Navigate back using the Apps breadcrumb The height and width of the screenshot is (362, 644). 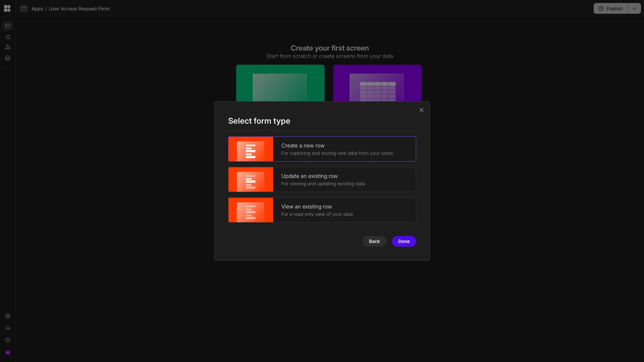pos(37,9)
